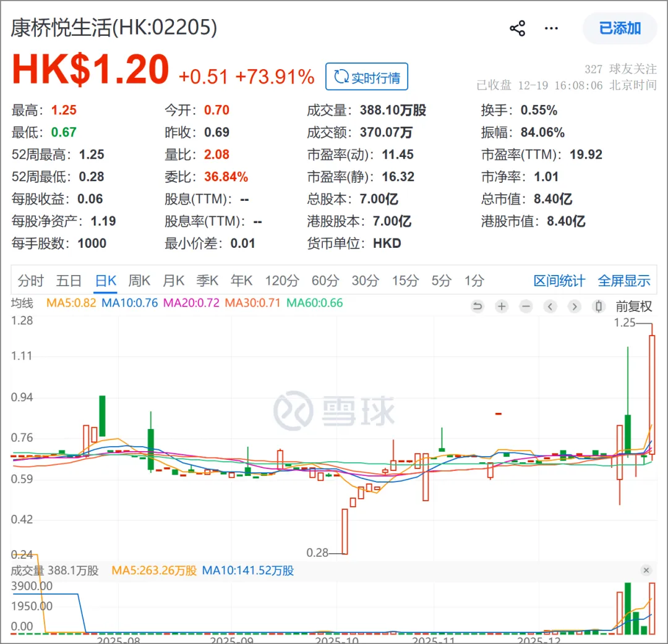The height and width of the screenshot is (644, 668).
Task: Click the 振幅 84.06% value
Action: (x=542, y=132)
